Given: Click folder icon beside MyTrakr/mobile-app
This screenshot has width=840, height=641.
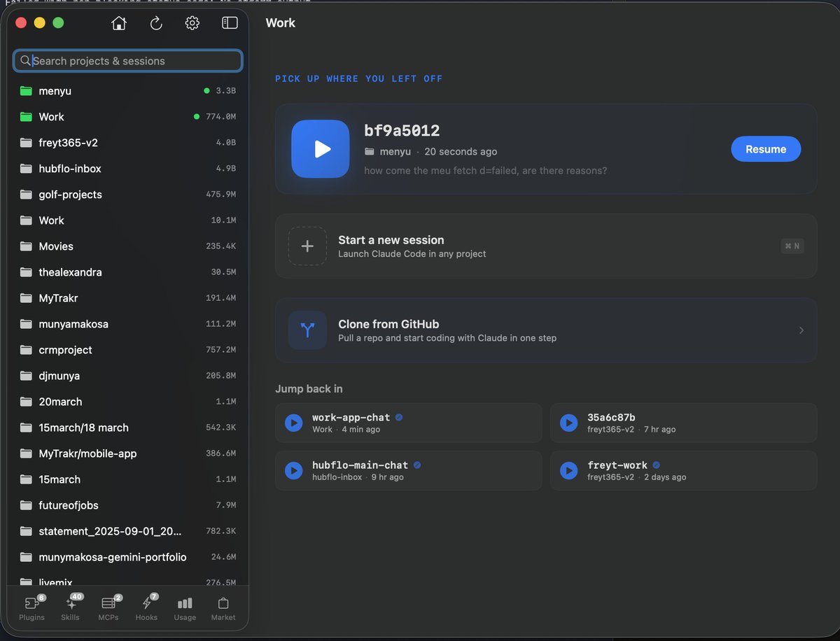Looking at the screenshot, I should pos(26,453).
